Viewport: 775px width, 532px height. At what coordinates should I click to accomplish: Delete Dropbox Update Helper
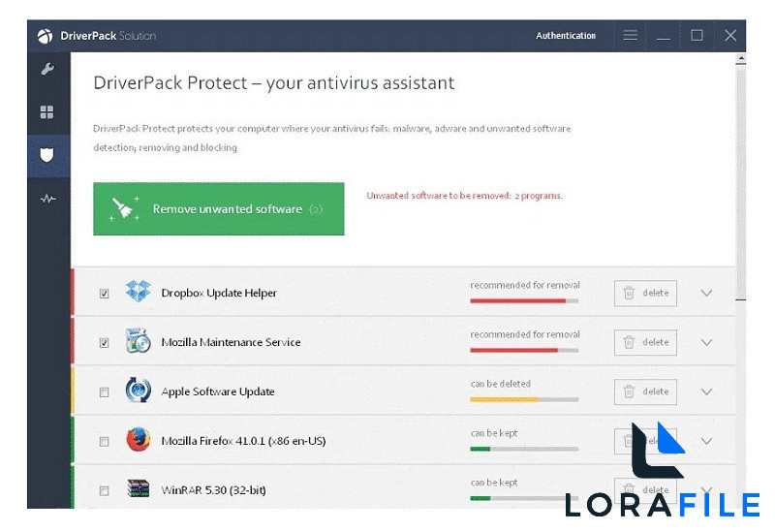[x=645, y=294]
